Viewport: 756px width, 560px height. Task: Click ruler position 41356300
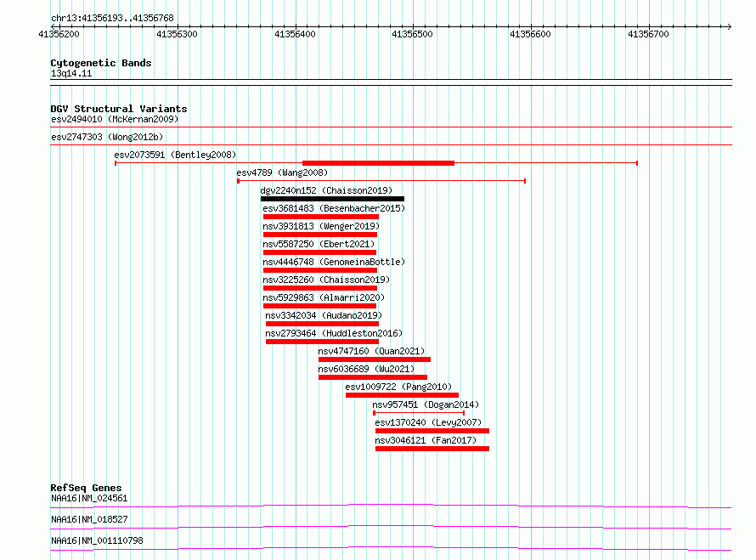177,34
